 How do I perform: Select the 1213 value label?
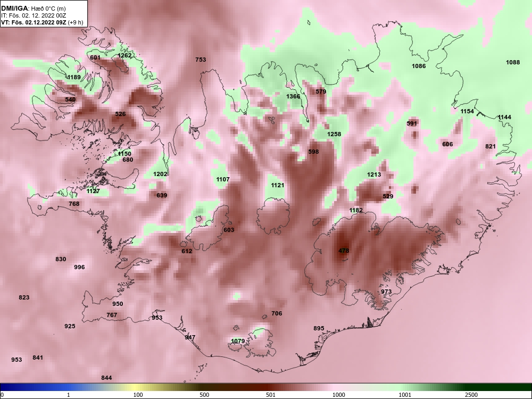pos(374,174)
